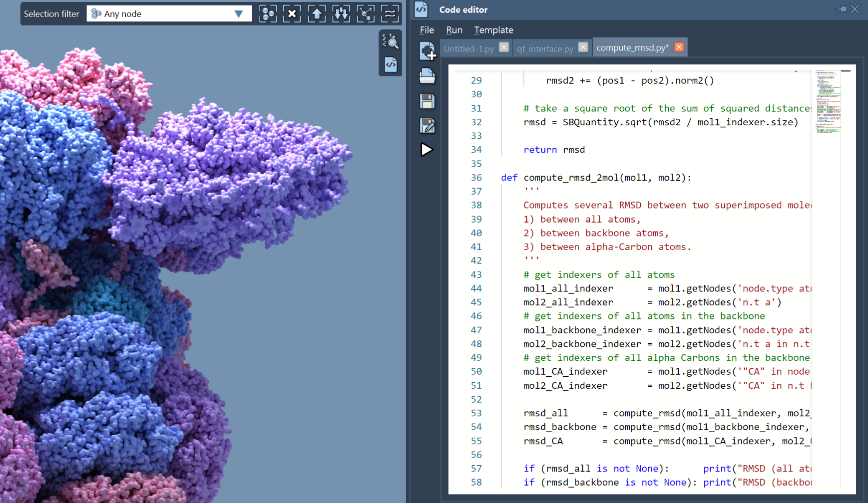Screen dimensions: 868x503
Task: Save the script with the floppy disk icon
Action: click(x=427, y=101)
